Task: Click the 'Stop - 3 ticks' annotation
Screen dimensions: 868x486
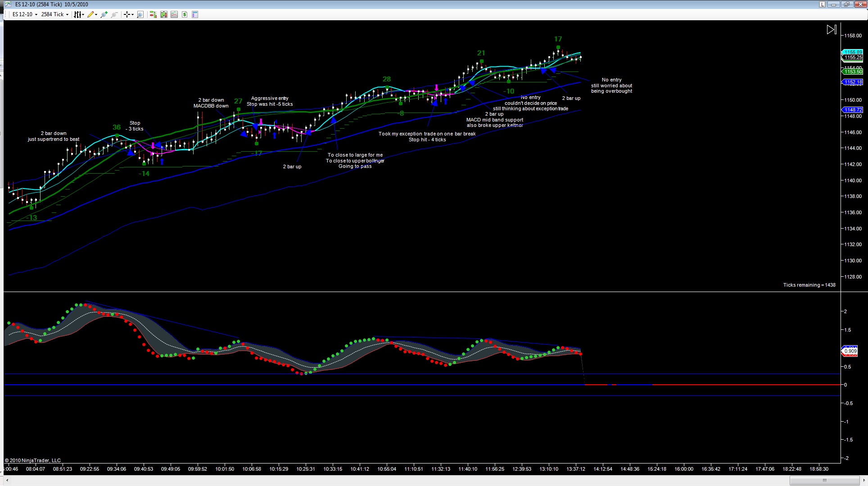Action: coord(135,126)
